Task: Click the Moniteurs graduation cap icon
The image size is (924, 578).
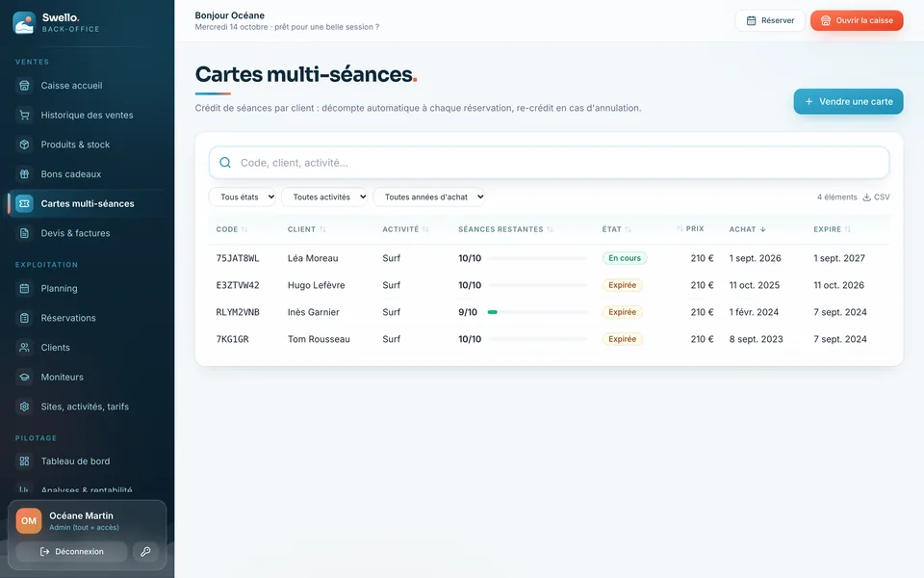Action: 24,377
